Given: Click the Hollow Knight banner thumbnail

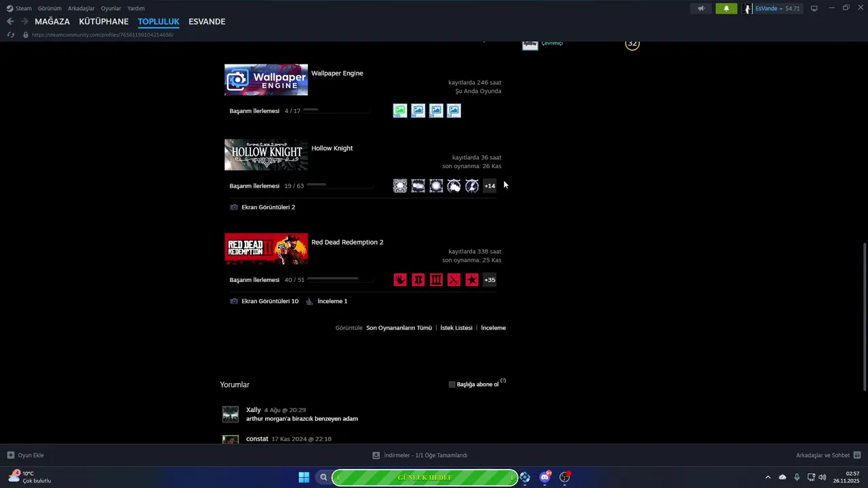Looking at the screenshot, I should (x=266, y=155).
